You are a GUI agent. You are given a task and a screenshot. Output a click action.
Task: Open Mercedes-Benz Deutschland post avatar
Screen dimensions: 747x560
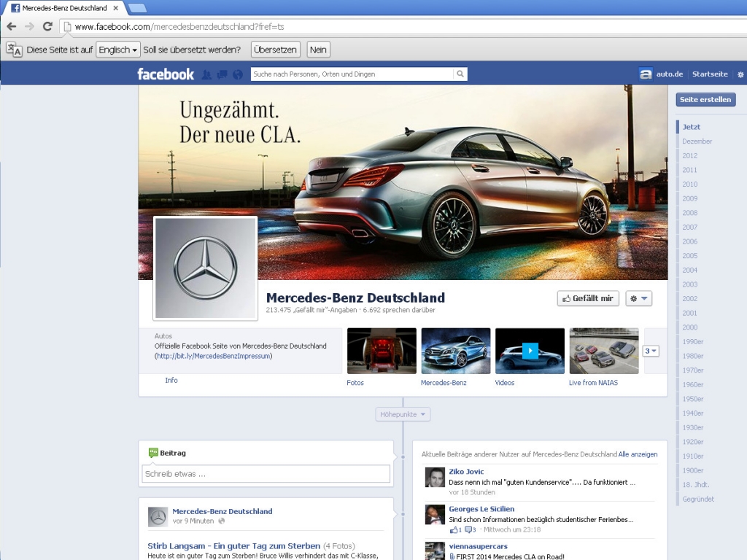(x=158, y=517)
